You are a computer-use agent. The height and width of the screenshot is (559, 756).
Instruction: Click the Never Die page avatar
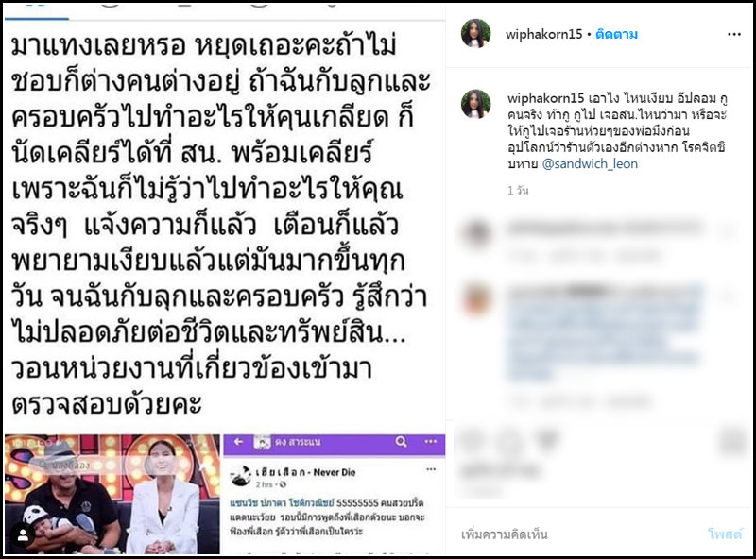pyautogui.click(x=241, y=476)
